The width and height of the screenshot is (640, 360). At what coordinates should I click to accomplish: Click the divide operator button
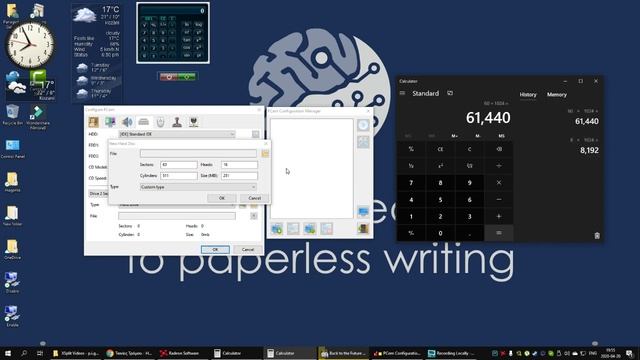coord(499,166)
